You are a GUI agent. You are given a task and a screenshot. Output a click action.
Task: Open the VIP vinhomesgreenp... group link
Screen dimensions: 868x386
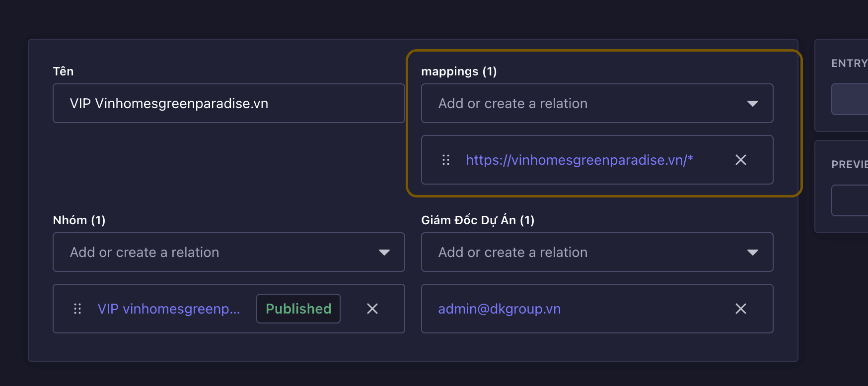tap(169, 309)
